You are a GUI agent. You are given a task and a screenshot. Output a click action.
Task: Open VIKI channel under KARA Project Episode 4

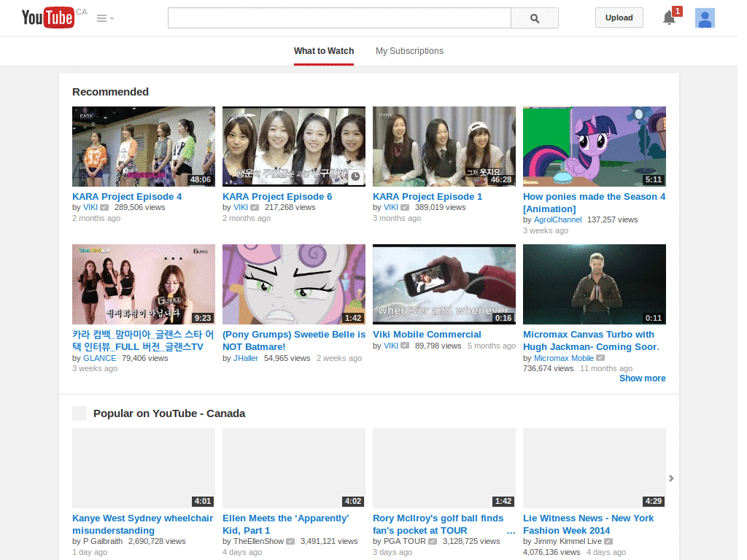coord(90,207)
